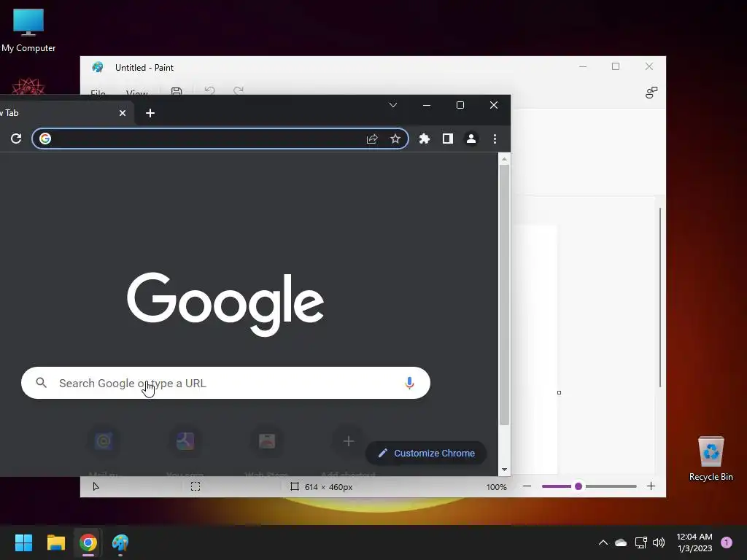Reload the page in Chrome
This screenshot has width=747, height=560.
click(x=16, y=139)
